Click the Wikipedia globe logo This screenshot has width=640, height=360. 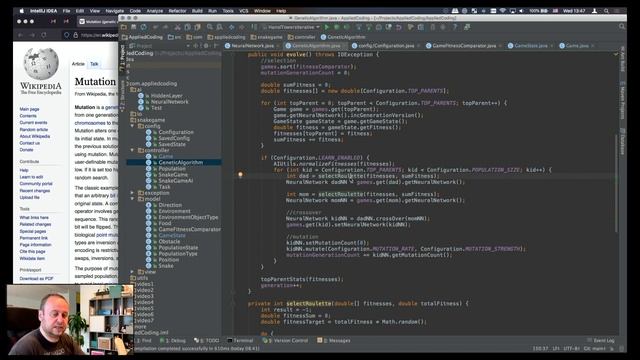pyautogui.click(x=41, y=64)
